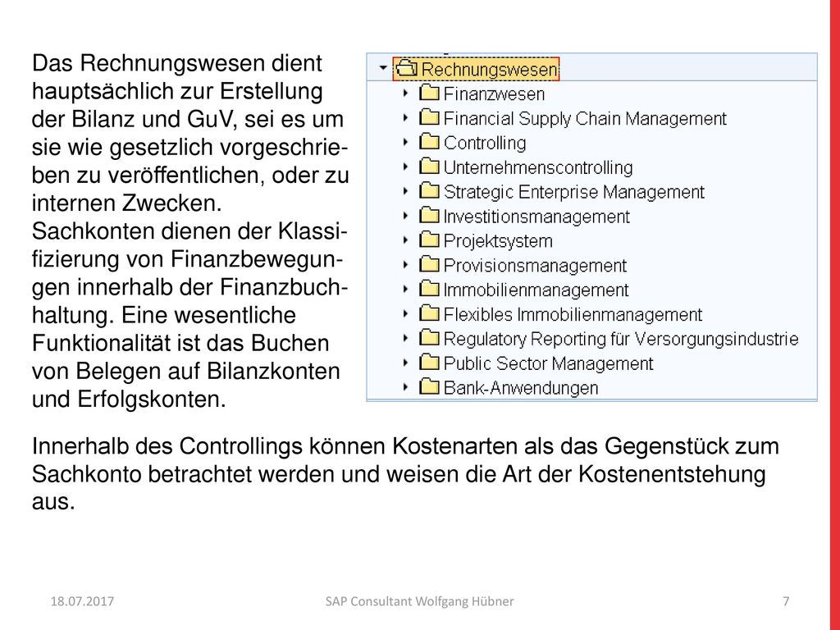The image size is (840, 630).
Task: Select the Public Sector Management entry
Action: 548,363
